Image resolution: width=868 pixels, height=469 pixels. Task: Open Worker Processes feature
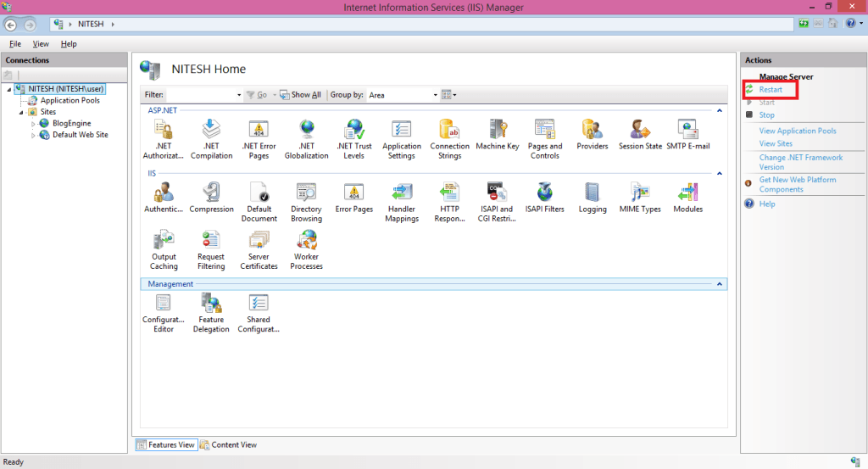point(307,249)
